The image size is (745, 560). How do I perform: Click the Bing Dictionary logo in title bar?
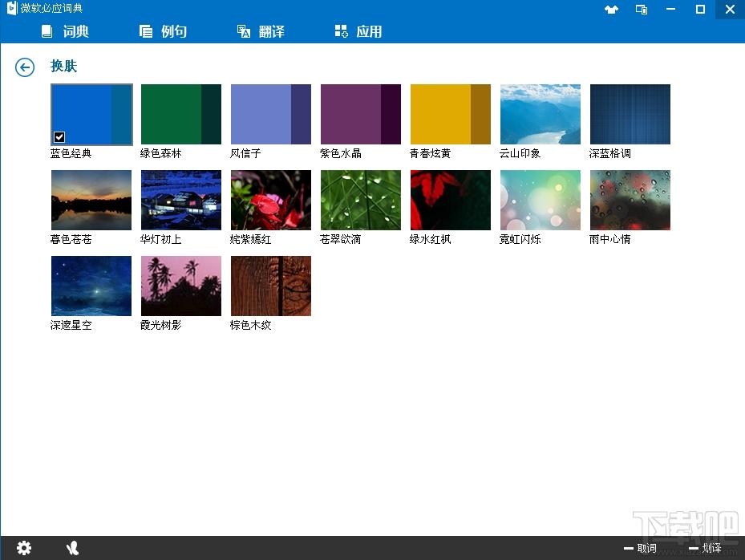pos(11,9)
